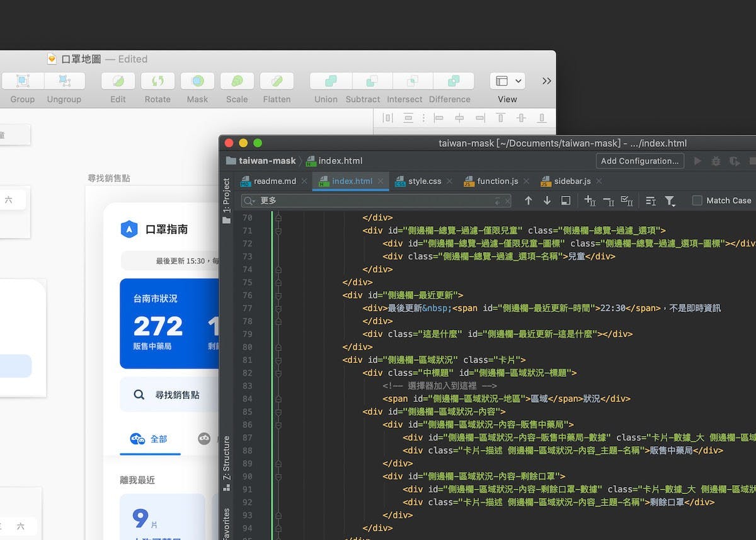Align horizontal centers in Sketch inspector

[x=459, y=118]
